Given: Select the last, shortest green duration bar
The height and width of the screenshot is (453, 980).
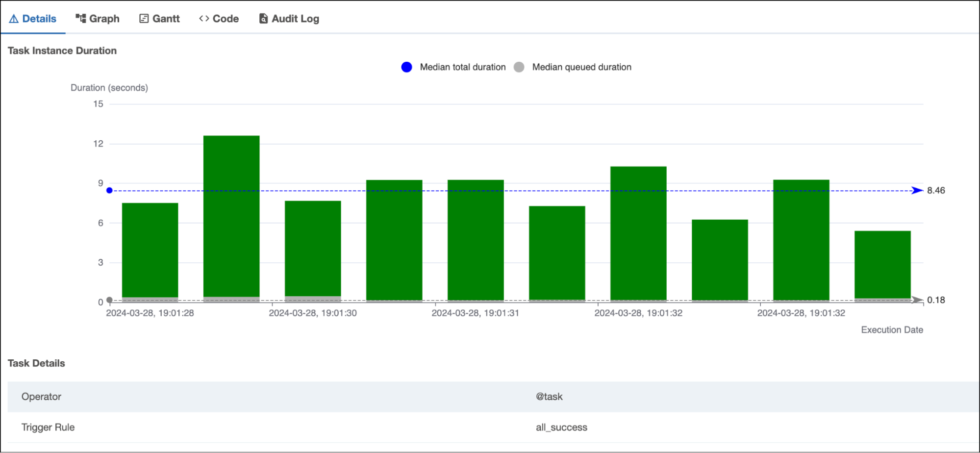Looking at the screenshot, I should (882, 265).
